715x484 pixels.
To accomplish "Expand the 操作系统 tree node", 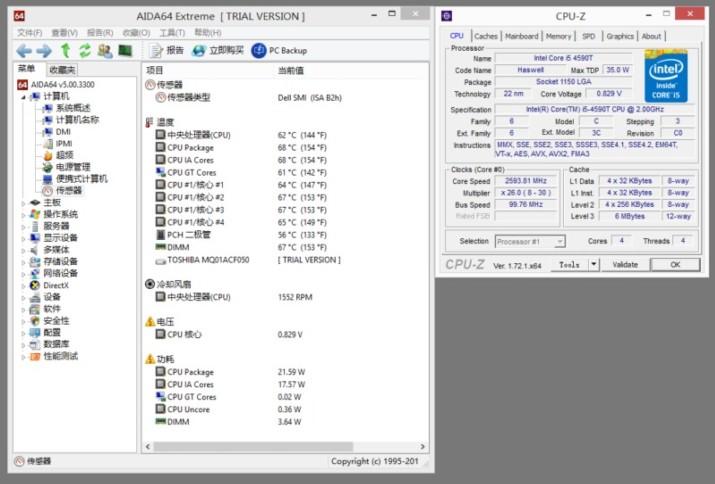I will (x=23, y=215).
